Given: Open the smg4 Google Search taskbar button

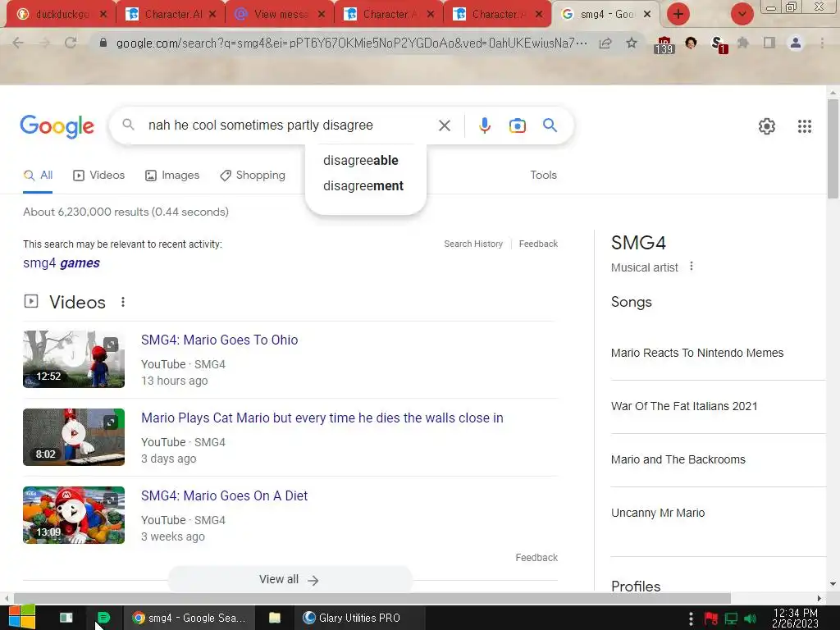Looking at the screenshot, I should click(x=189, y=618).
